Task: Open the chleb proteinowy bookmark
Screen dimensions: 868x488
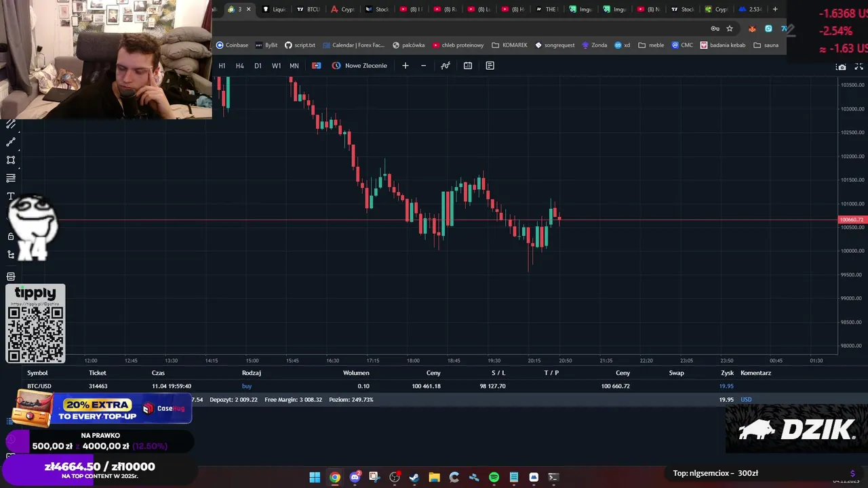Action: [x=458, y=45]
